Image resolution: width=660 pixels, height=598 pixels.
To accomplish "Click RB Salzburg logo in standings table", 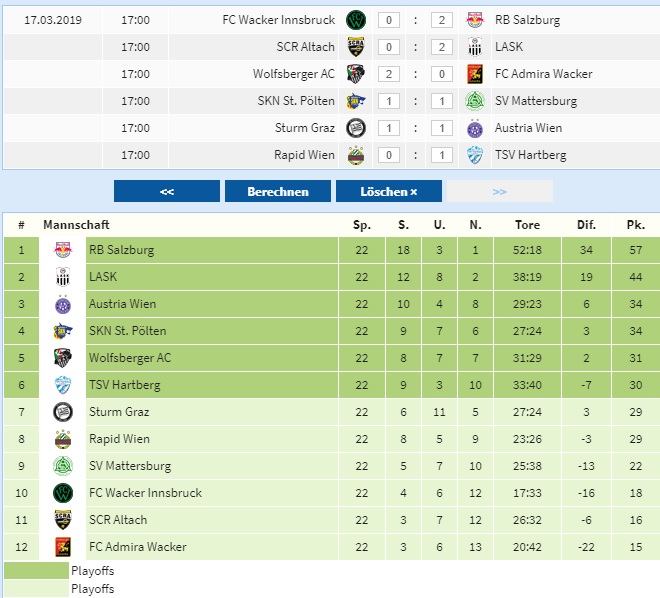I will click(63, 250).
